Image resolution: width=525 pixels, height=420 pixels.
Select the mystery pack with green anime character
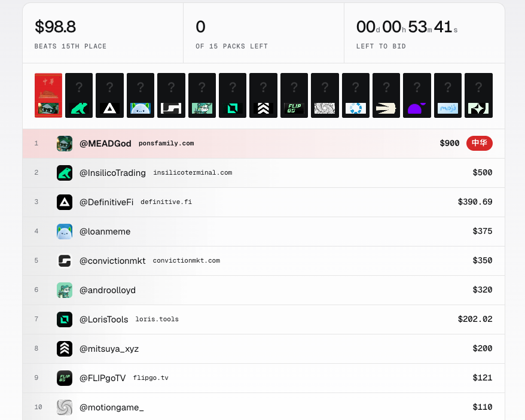(x=202, y=96)
